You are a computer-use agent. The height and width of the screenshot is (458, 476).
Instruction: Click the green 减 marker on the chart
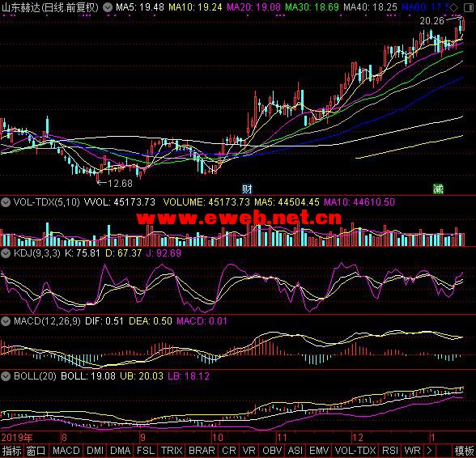click(x=439, y=189)
